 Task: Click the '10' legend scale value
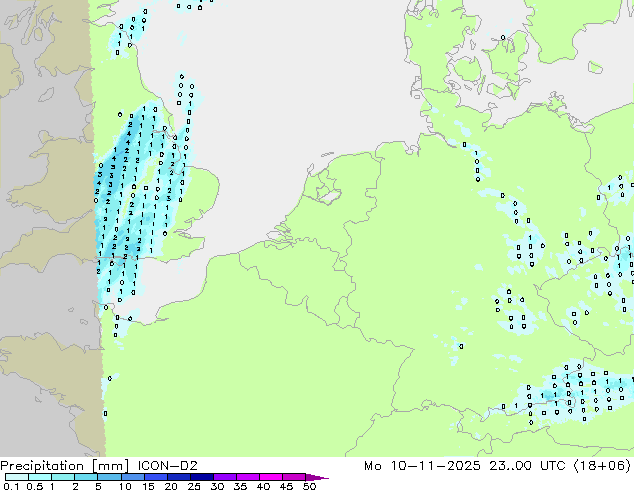pyautogui.click(x=125, y=486)
